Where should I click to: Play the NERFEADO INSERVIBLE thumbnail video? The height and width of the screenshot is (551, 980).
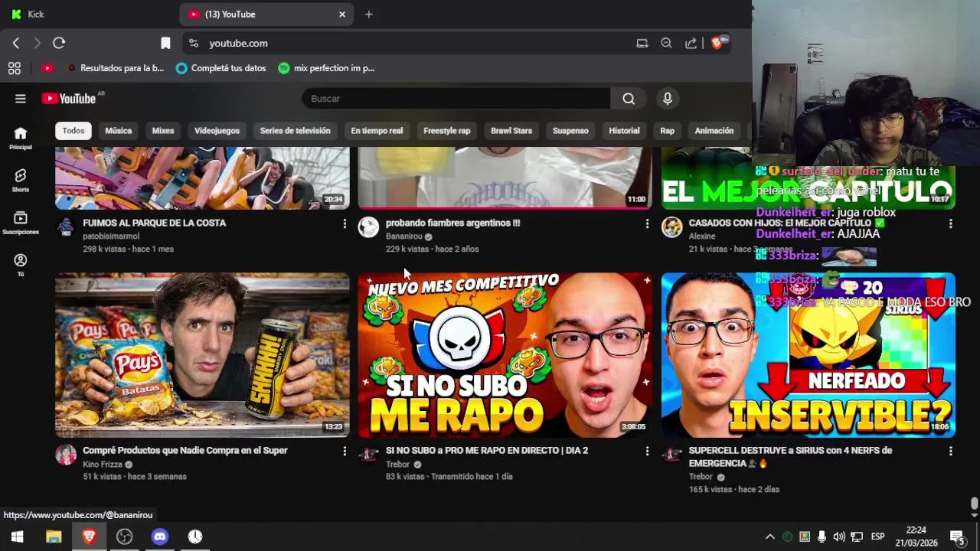[x=808, y=355]
